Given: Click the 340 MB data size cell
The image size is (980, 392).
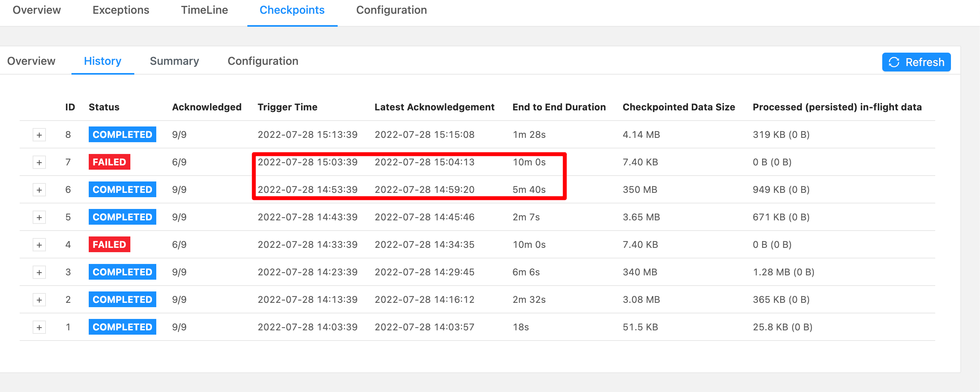Looking at the screenshot, I should coord(640,272).
